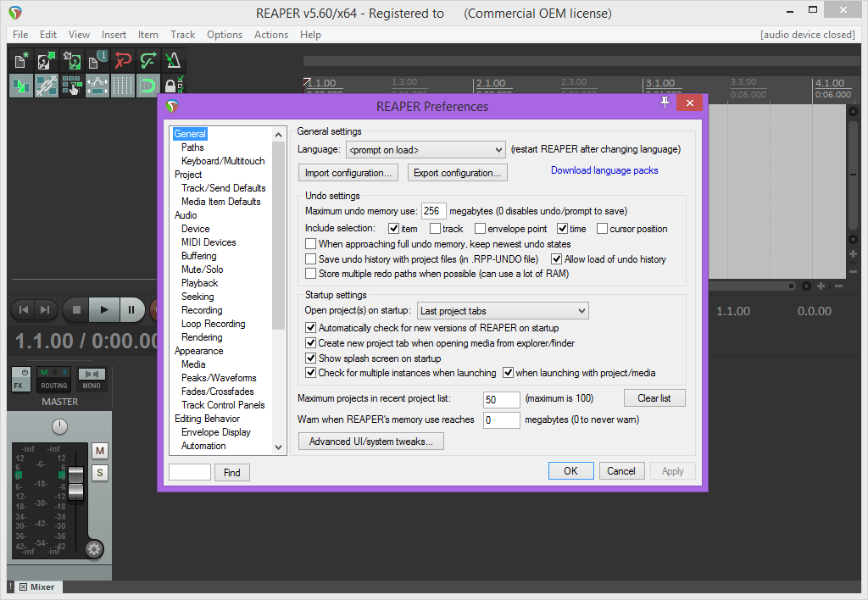Screen dimensions: 868x600
Task: Toggle 'Show splash screen on startup' checkbox
Action: pyautogui.click(x=310, y=358)
